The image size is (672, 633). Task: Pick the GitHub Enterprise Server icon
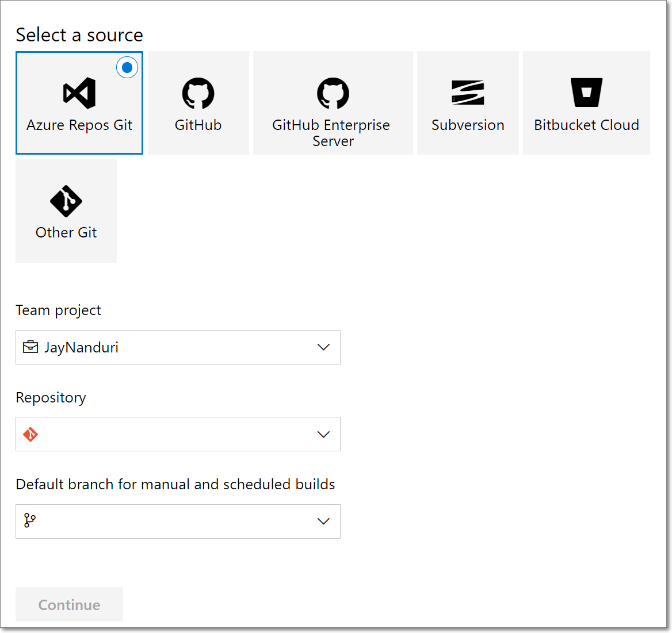[x=333, y=93]
